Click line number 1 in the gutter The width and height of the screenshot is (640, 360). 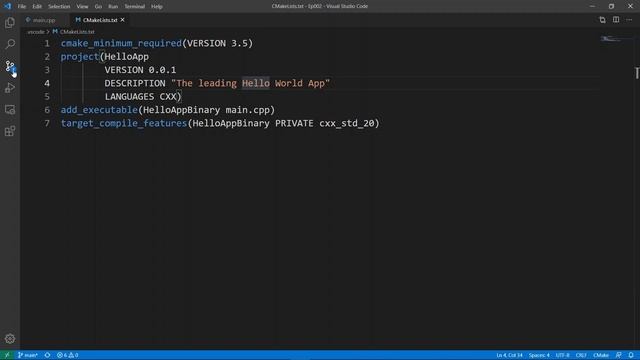coord(47,43)
